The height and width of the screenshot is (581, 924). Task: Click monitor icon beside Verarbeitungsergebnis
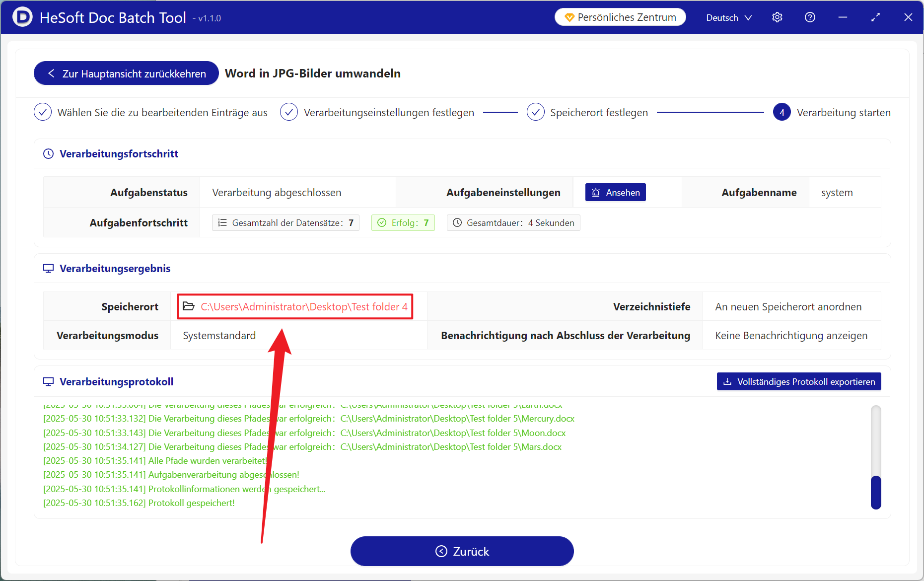coord(48,269)
